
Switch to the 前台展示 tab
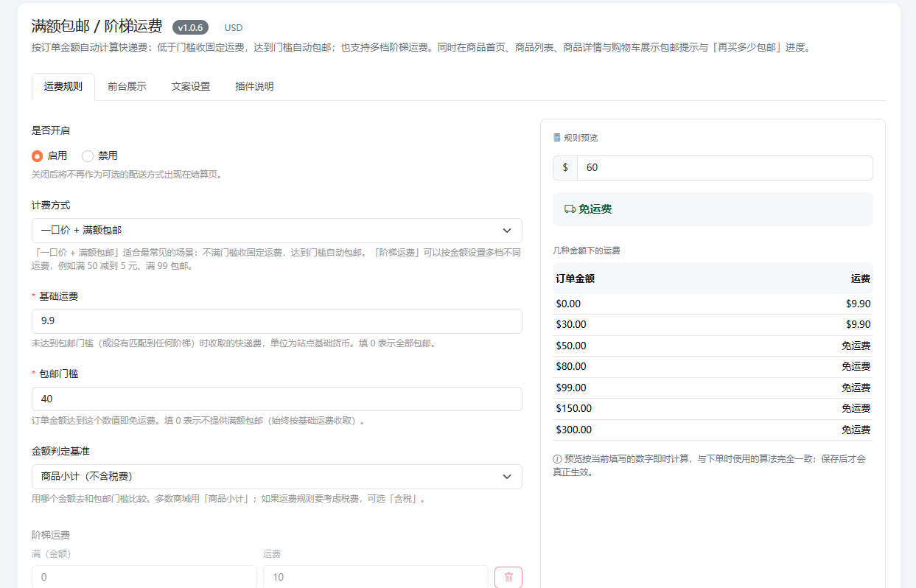[x=127, y=87]
